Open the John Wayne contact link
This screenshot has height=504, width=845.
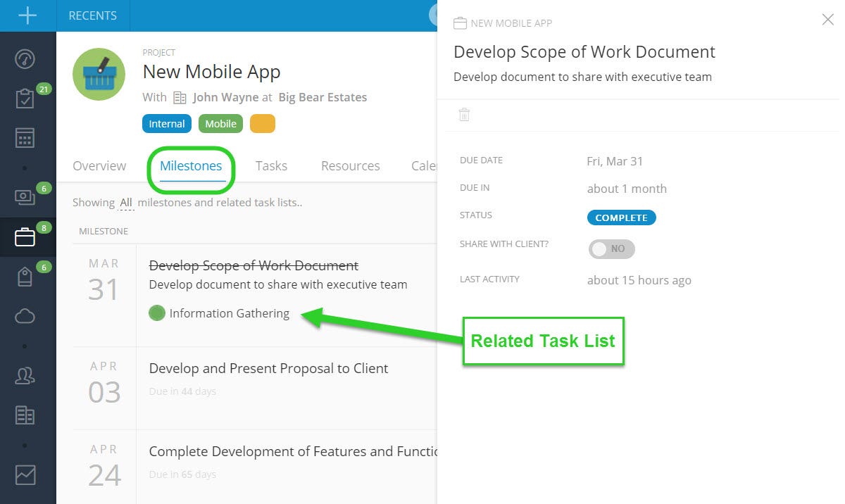[225, 98]
